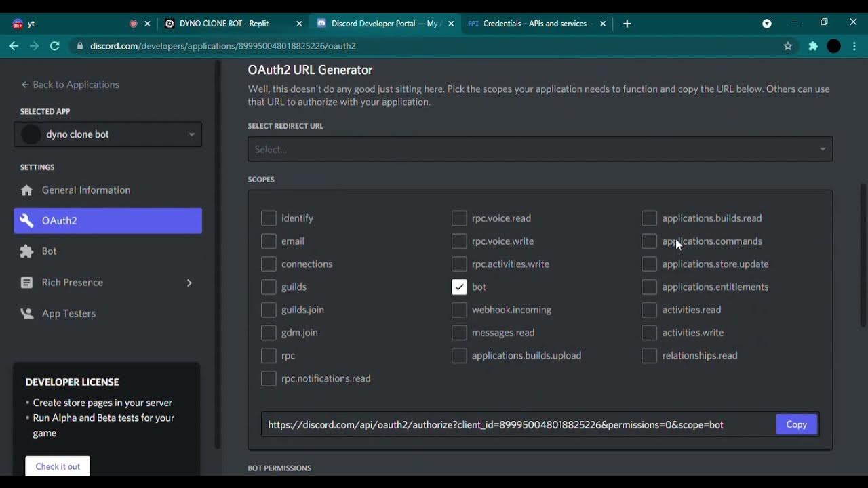
Task: Check the relationships.read scope
Action: point(649,355)
